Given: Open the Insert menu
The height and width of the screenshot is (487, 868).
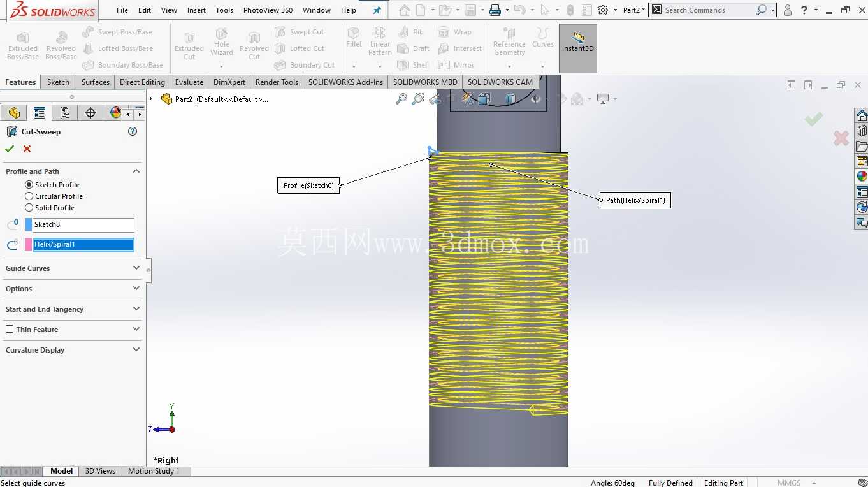Looking at the screenshot, I should [x=196, y=10].
